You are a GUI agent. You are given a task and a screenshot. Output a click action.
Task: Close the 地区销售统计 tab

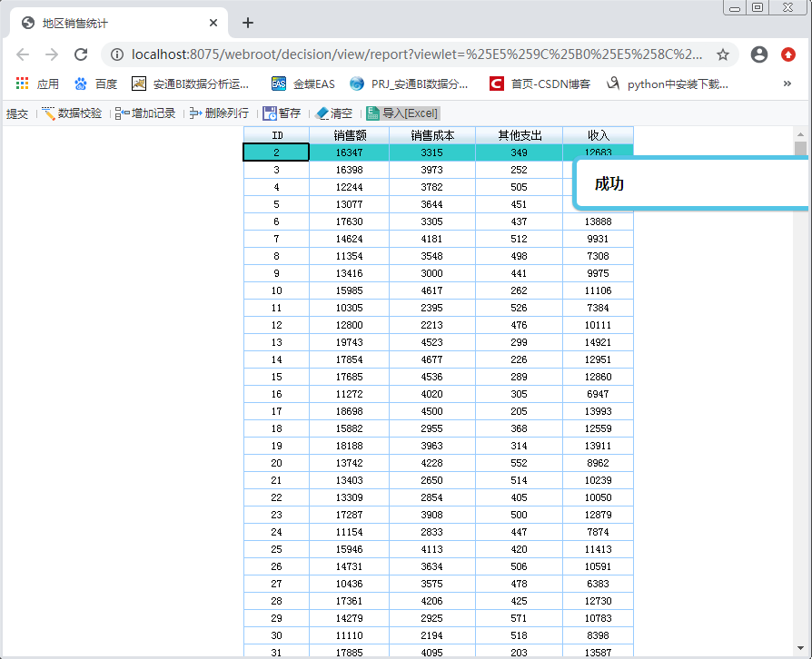pos(213,23)
